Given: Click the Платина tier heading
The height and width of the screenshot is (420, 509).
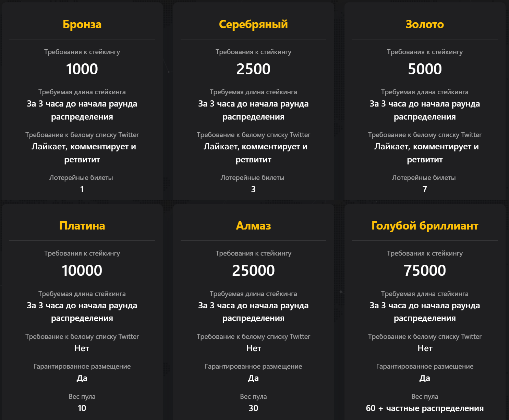Looking at the screenshot, I should [x=82, y=226].
